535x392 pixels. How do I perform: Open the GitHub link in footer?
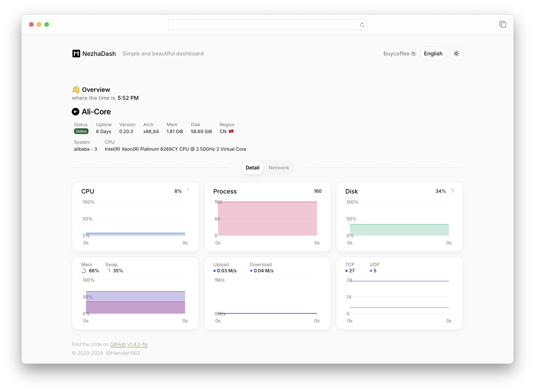pyautogui.click(x=118, y=344)
